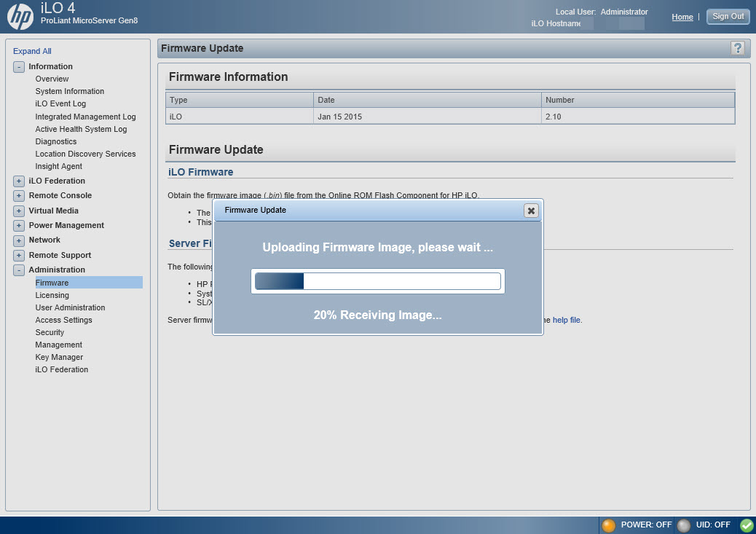Expand the iLO Federation section
The width and height of the screenshot is (756, 534).
coord(19,181)
